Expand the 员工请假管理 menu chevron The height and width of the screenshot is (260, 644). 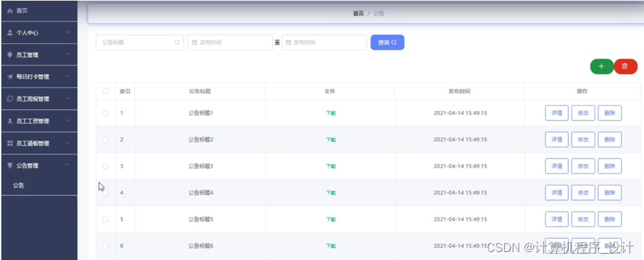pos(68,143)
